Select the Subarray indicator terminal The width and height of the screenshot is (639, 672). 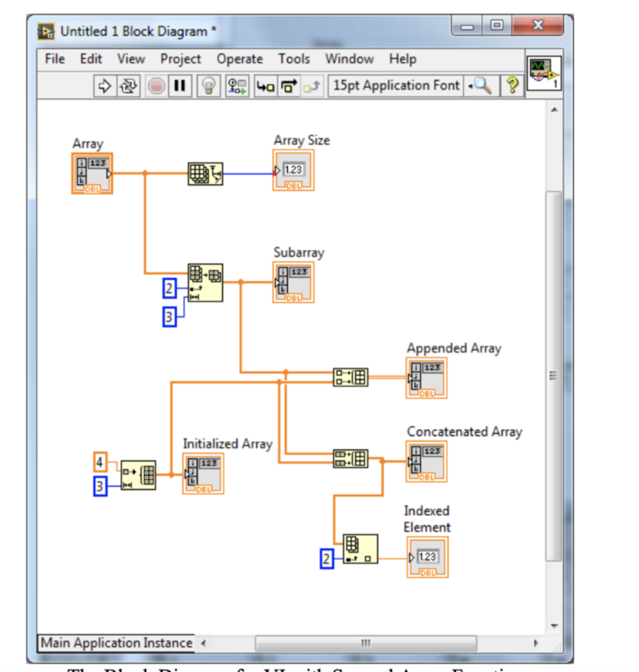coord(293,282)
